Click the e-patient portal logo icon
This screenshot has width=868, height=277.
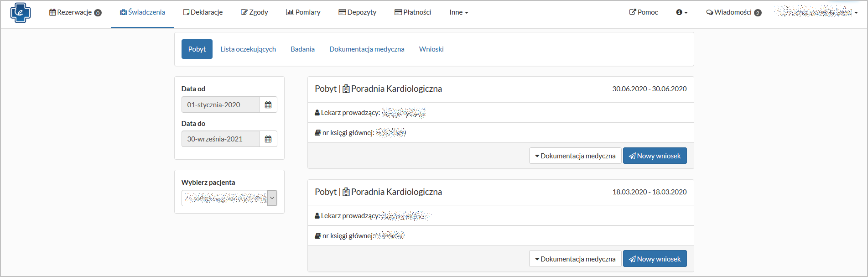click(21, 12)
